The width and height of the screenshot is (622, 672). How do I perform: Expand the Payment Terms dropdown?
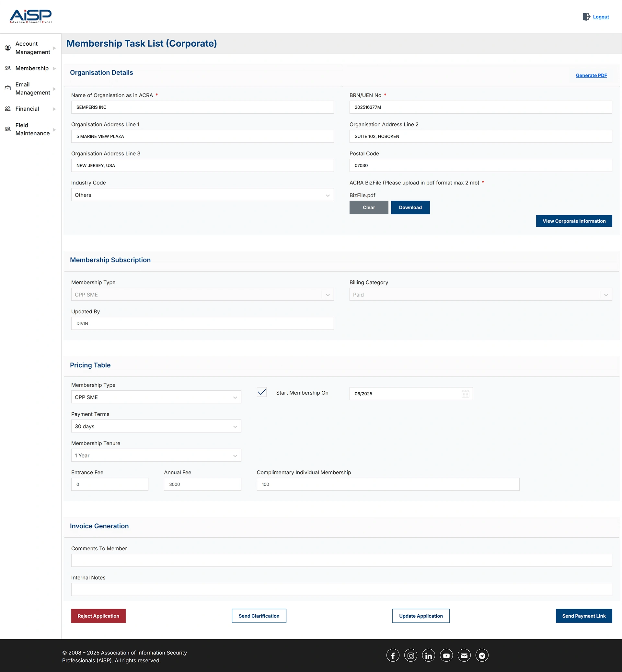pyautogui.click(x=156, y=426)
